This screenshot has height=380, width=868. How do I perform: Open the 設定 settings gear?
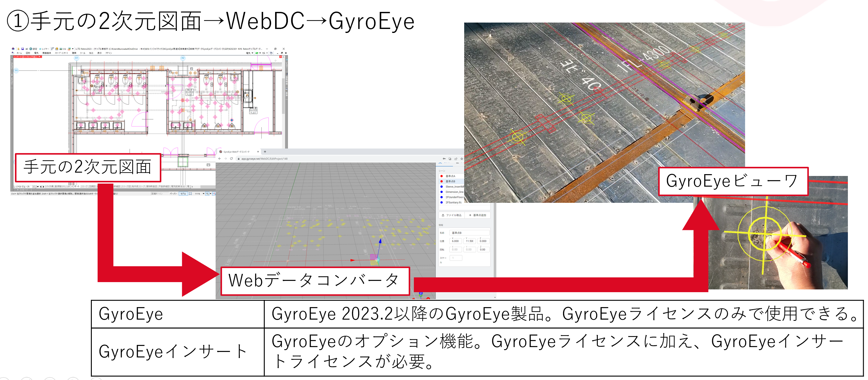coord(31,49)
